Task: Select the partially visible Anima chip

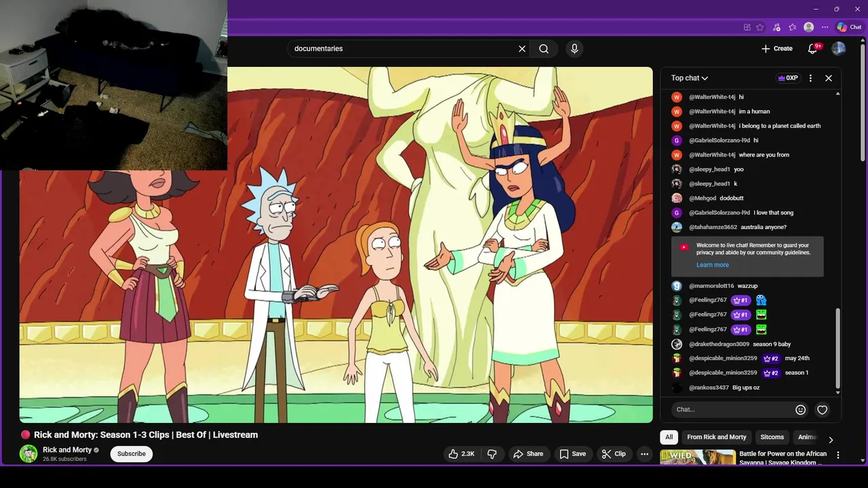Action: pyautogui.click(x=807, y=437)
